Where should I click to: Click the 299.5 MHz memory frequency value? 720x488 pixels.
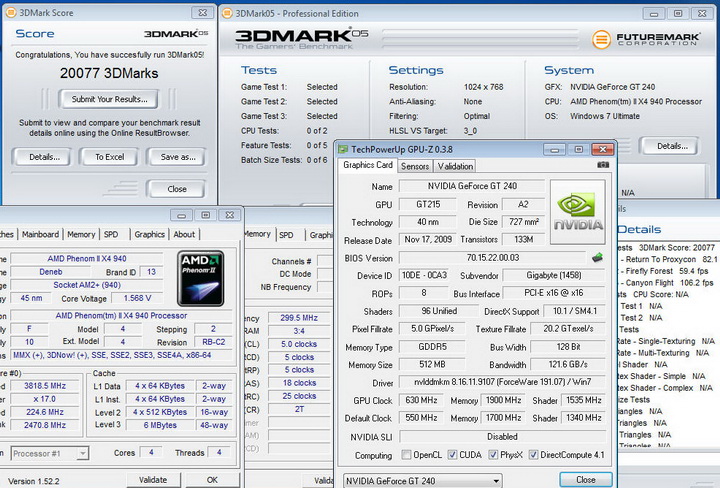pos(299,318)
